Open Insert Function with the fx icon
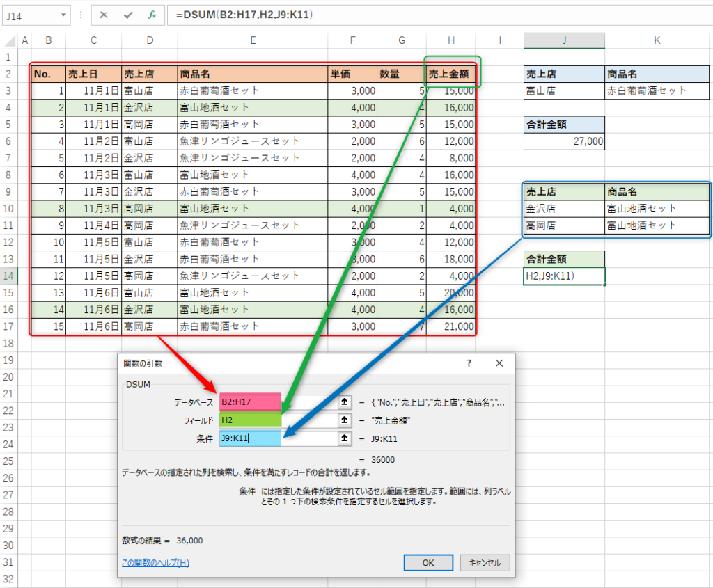The height and width of the screenshot is (588, 713). [x=153, y=15]
